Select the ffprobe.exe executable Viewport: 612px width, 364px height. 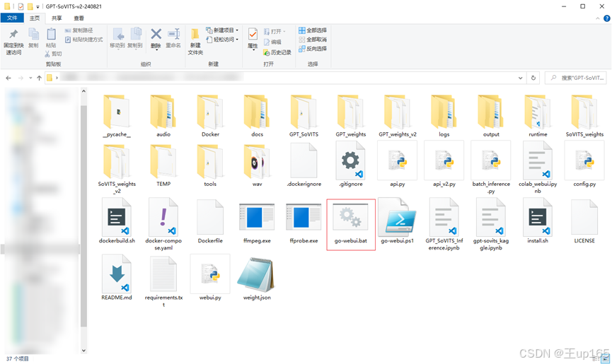[x=304, y=221]
